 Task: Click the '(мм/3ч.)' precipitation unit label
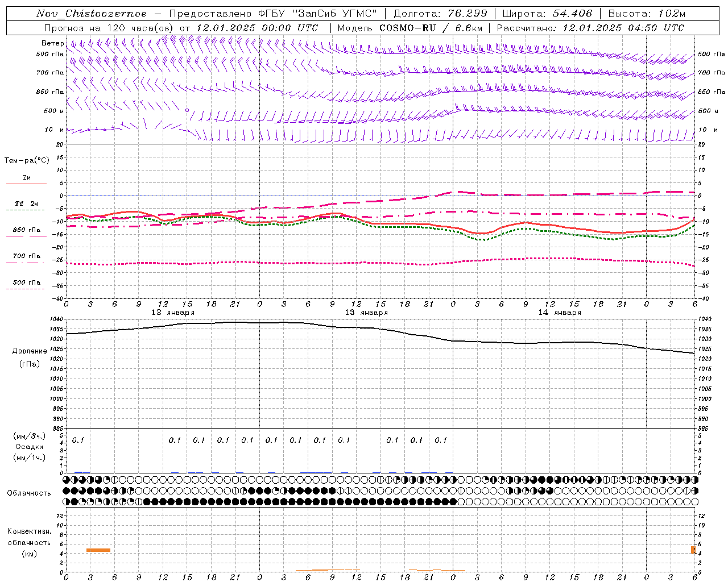pyautogui.click(x=29, y=436)
